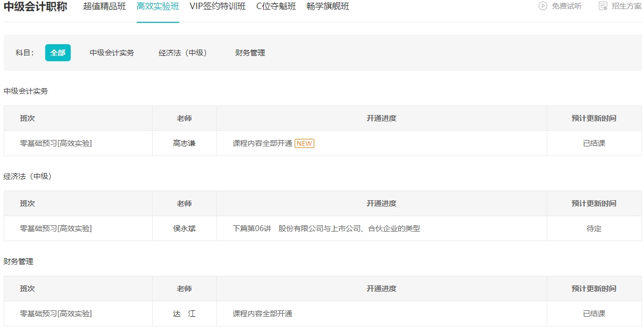This screenshot has height=329, width=644.
Task: Click the 招生方案 document icon
Action: [x=603, y=6]
